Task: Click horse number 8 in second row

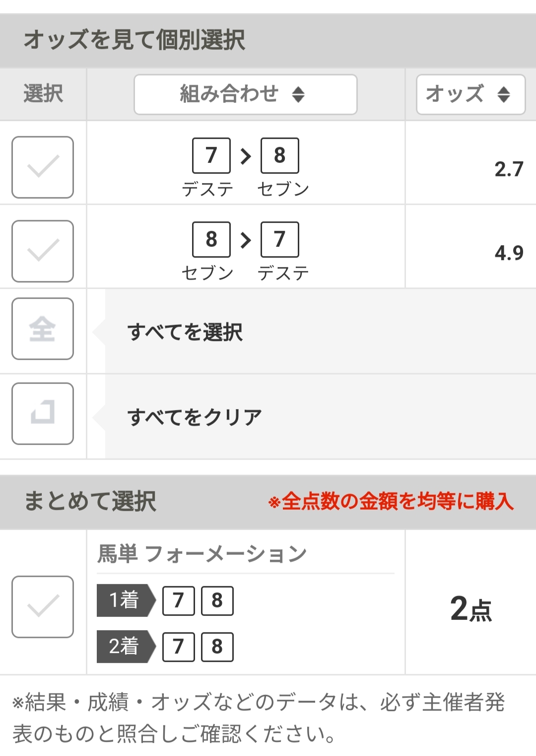Action: [x=211, y=239]
